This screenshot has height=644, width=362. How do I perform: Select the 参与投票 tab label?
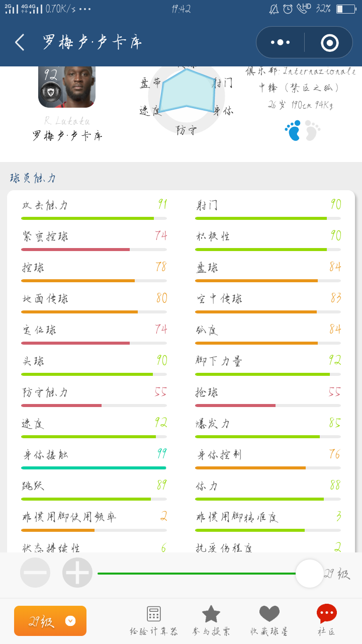click(x=211, y=631)
